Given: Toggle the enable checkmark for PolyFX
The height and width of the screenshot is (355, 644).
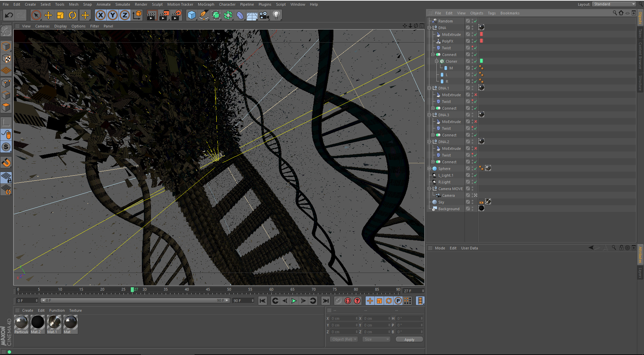Looking at the screenshot, I should 475,41.
